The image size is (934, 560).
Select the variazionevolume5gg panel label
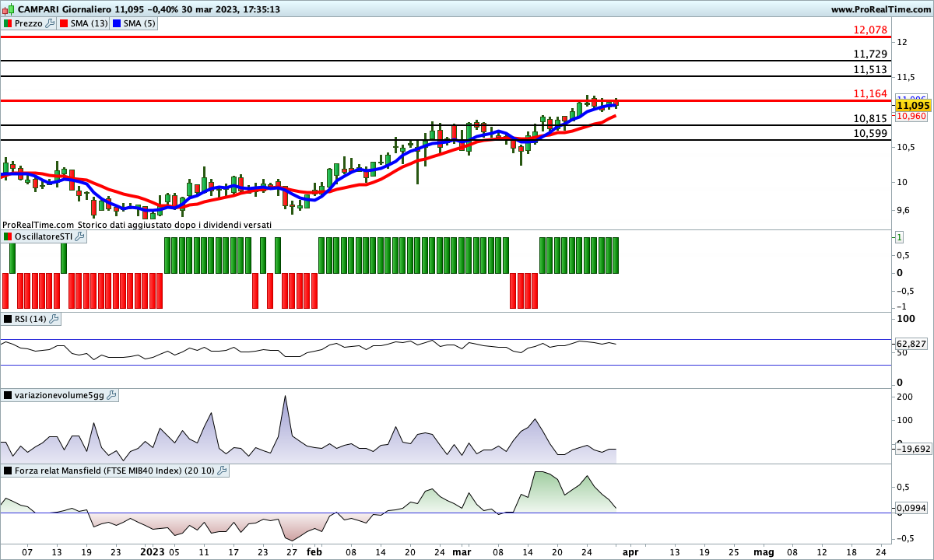click(60, 395)
